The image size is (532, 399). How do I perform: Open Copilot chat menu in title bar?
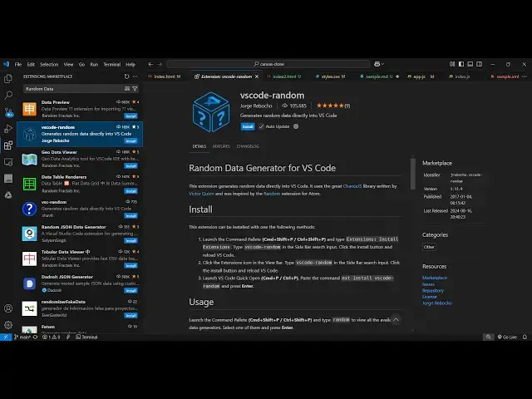[x=379, y=64]
